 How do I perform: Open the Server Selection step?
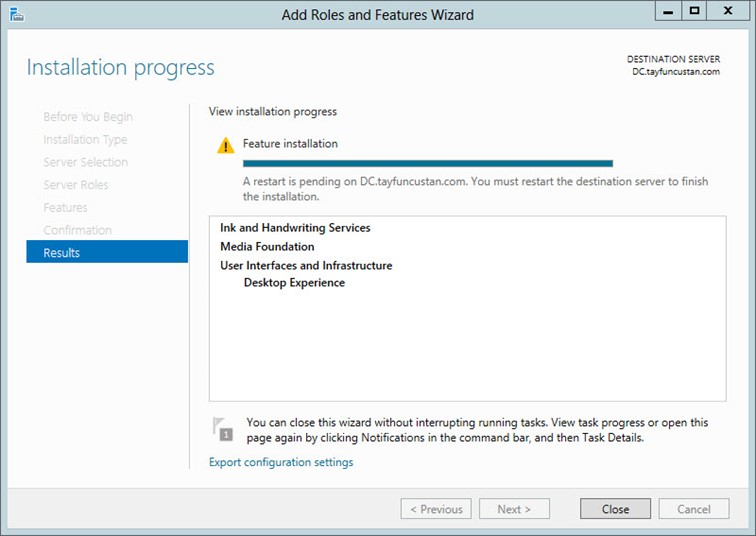click(86, 162)
